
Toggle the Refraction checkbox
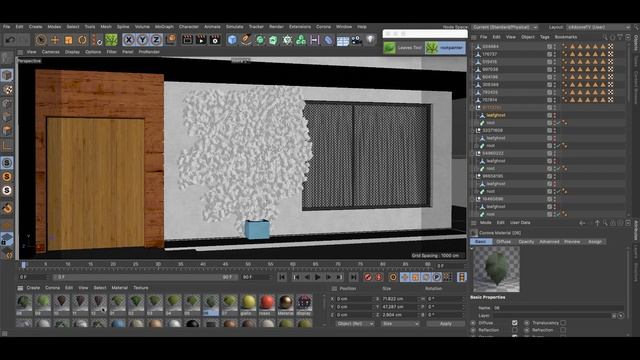pos(563,330)
